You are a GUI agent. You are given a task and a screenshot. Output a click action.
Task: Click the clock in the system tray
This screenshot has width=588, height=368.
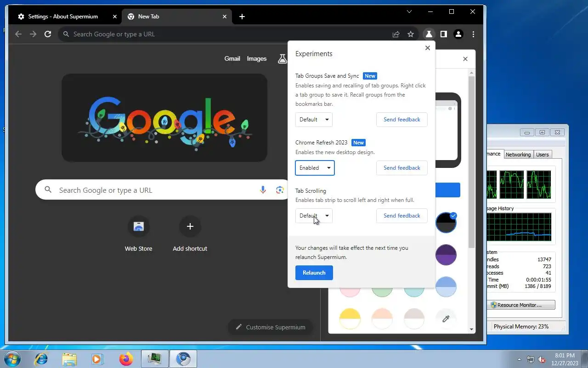[x=565, y=359]
